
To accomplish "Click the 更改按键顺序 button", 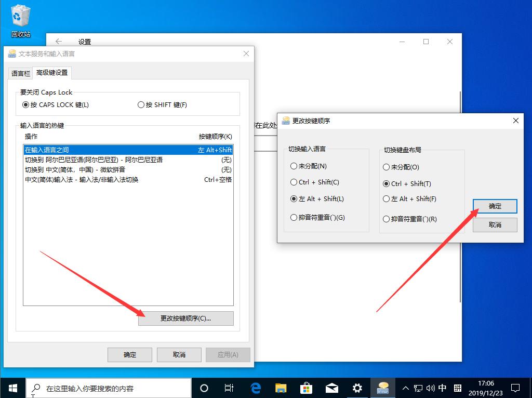I will pos(185,318).
